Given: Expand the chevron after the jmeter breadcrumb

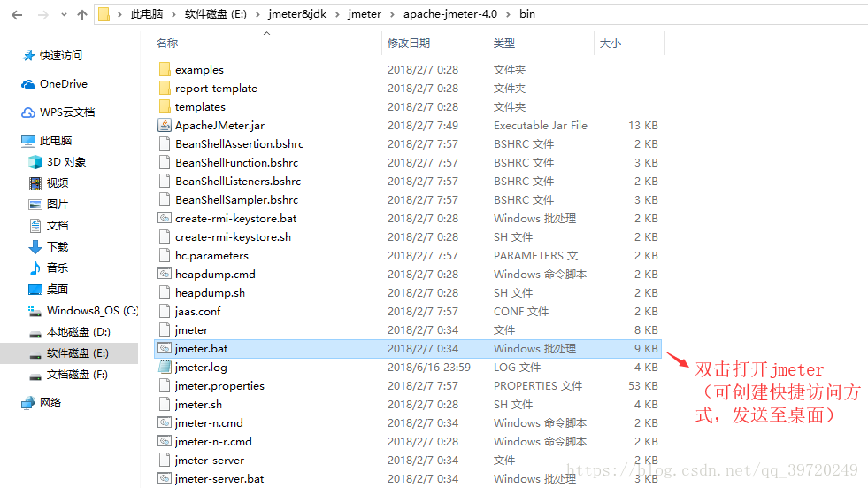Looking at the screenshot, I should (x=392, y=14).
